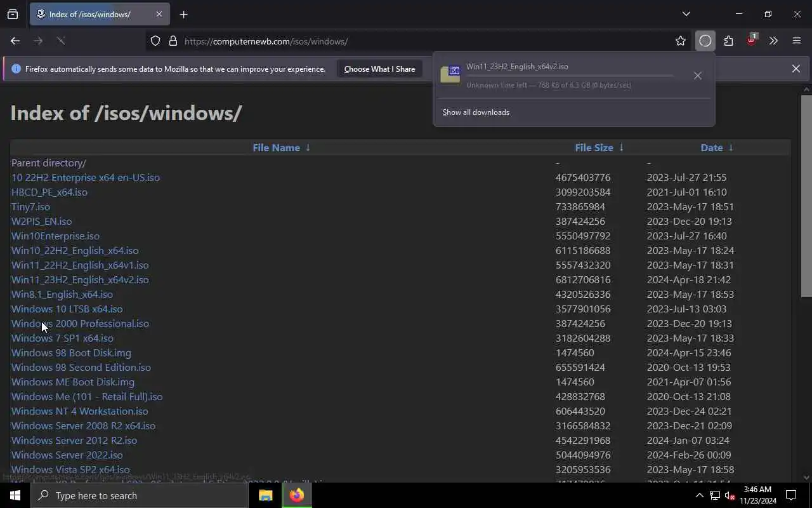The width and height of the screenshot is (812, 508).
Task: Download Windows Server 2008 R2 x64.iso
Action: click(83, 426)
